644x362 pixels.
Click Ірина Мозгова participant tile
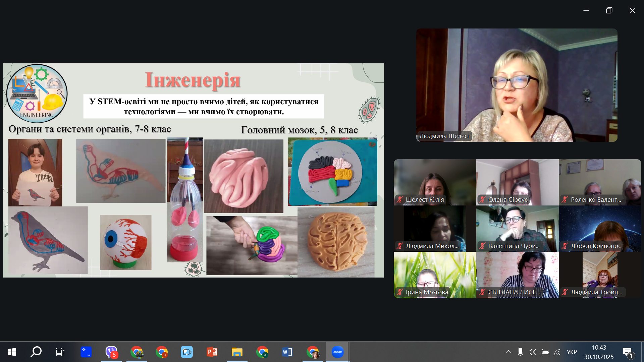point(435,275)
